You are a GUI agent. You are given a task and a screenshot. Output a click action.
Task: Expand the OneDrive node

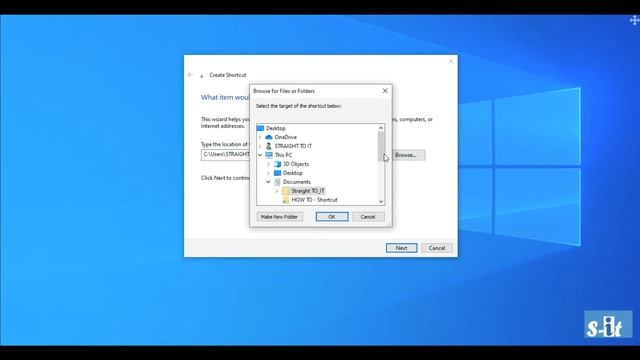(x=260, y=137)
